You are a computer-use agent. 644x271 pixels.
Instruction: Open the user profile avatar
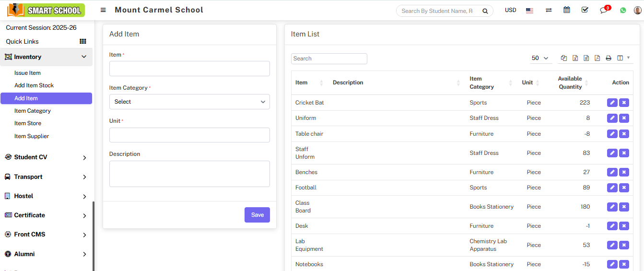(x=637, y=10)
